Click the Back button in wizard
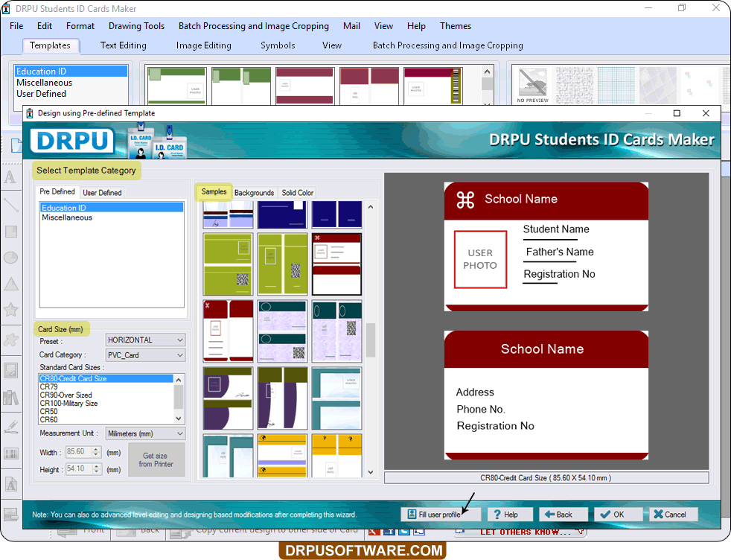 pyautogui.click(x=564, y=515)
